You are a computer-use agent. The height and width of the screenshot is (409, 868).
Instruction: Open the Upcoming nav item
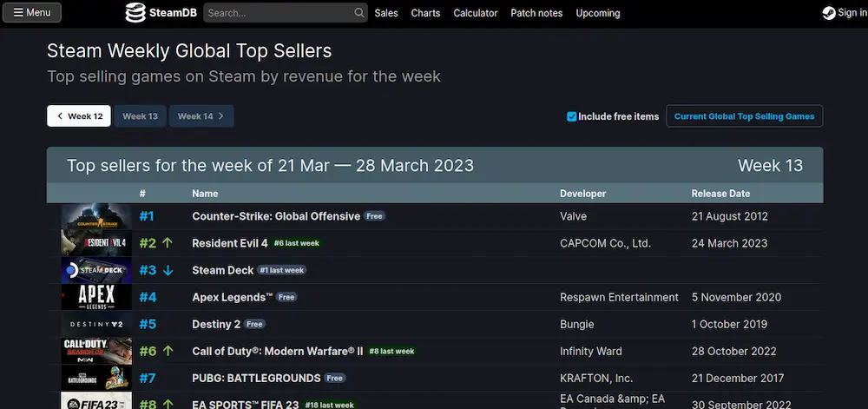point(598,13)
